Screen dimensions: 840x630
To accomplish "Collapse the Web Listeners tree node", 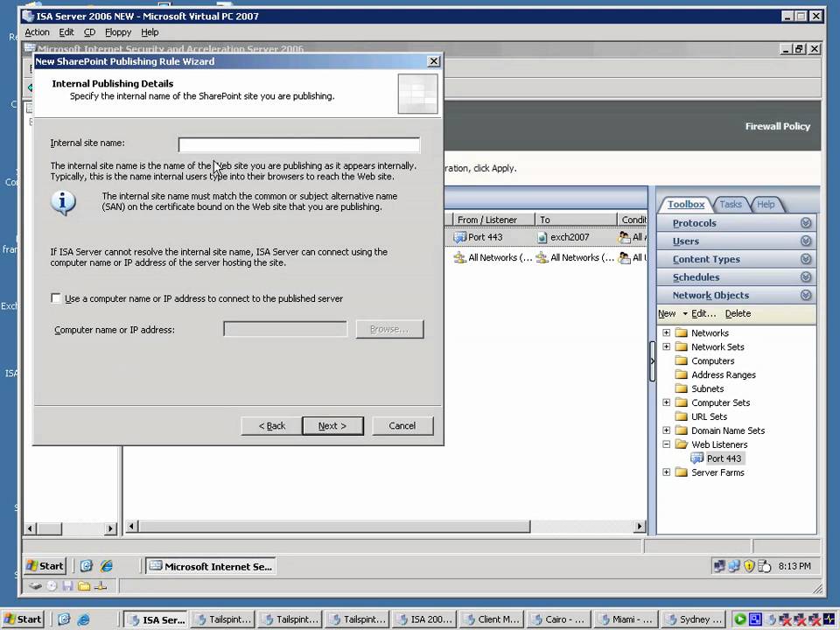I will 667,444.
